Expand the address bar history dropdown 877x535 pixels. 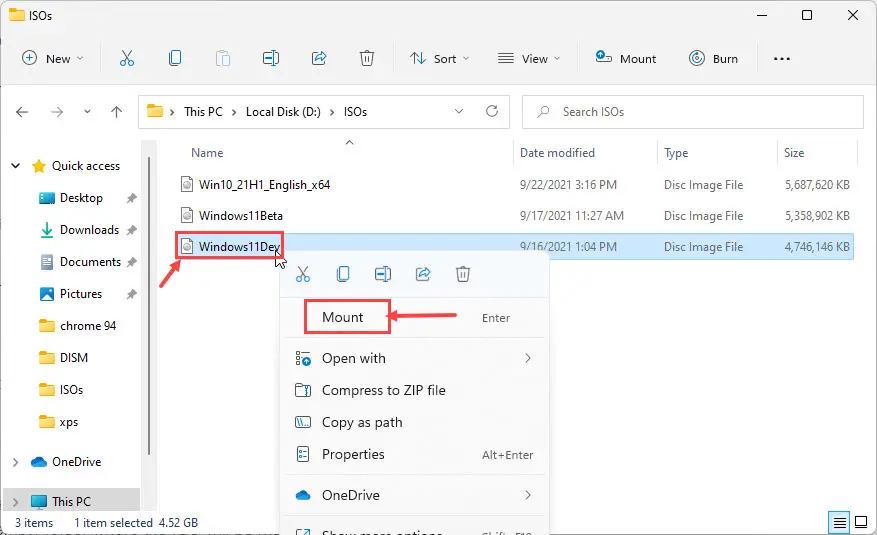pos(459,111)
